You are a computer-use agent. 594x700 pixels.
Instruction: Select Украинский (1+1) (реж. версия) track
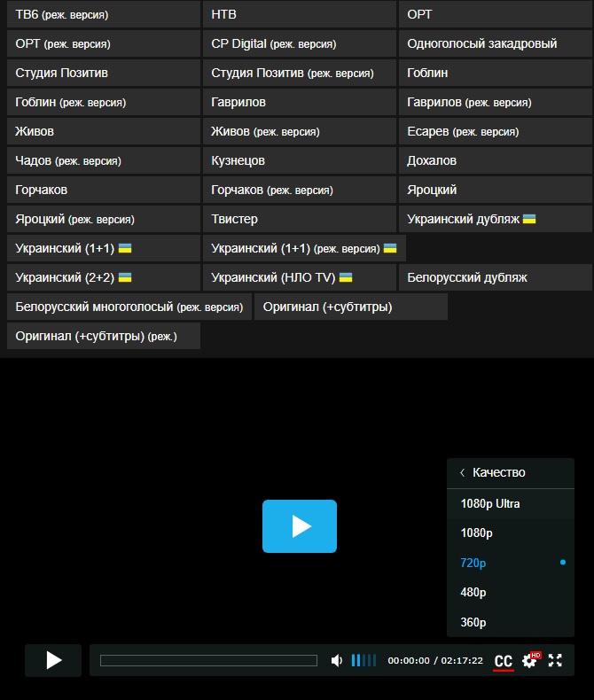click(304, 248)
